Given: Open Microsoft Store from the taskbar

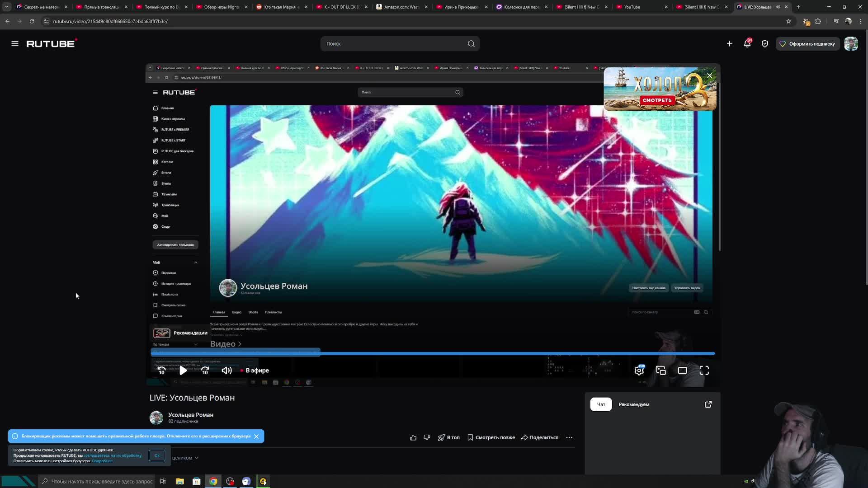Looking at the screenshot, I should 197,481.
